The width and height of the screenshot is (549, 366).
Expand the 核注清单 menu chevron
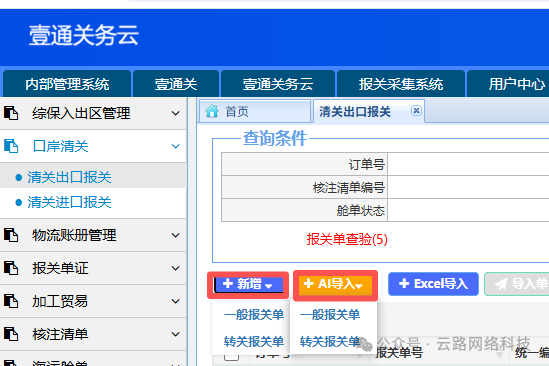tap(176, 334)
